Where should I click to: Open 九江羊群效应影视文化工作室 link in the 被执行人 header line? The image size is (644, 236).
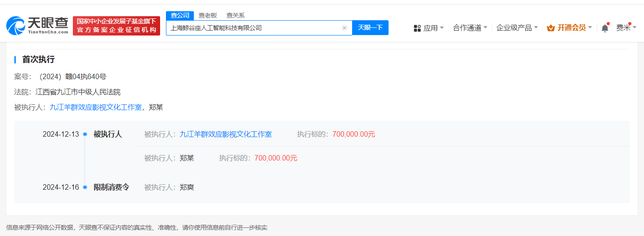click(95, 107)
